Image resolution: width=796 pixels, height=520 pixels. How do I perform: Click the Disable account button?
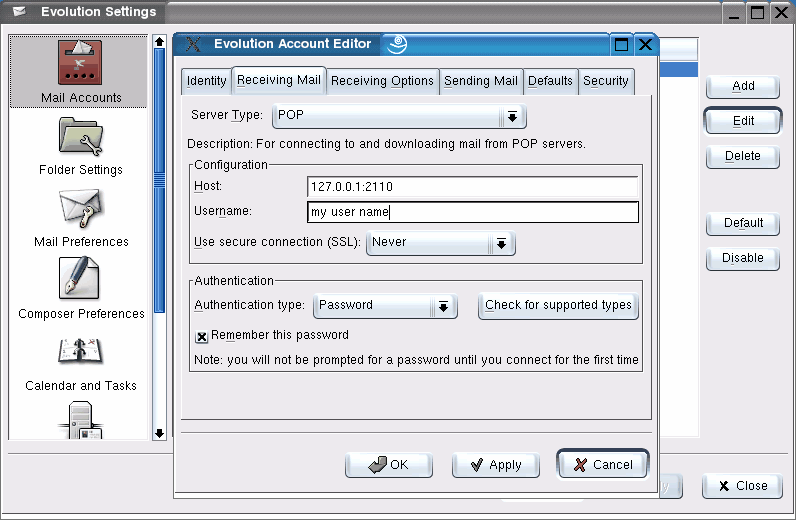(x=743, y=258)
